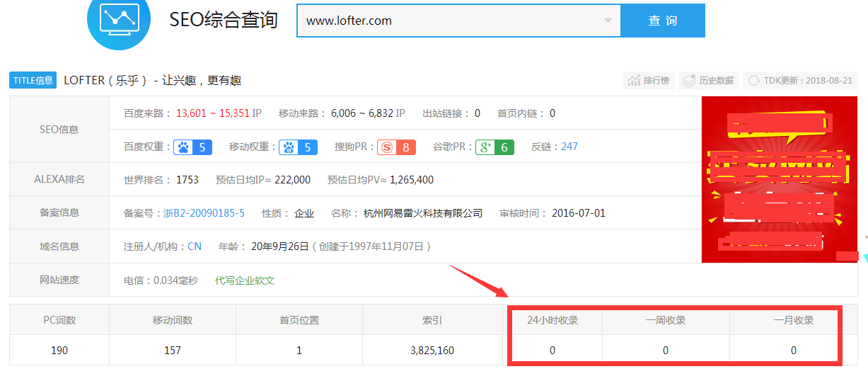
Task: Click the 0 under 24小时收录
Action: coord(552,351)
